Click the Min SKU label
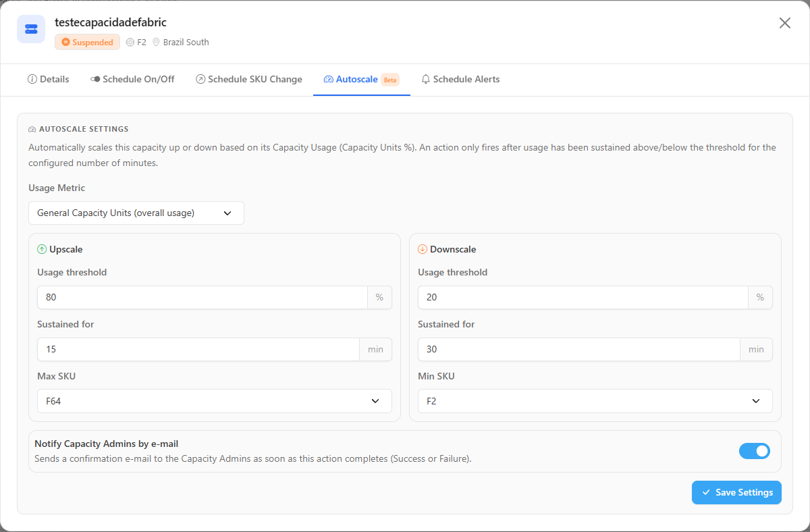810x532 pixels. pyautogui.click(x=436, y=376)
